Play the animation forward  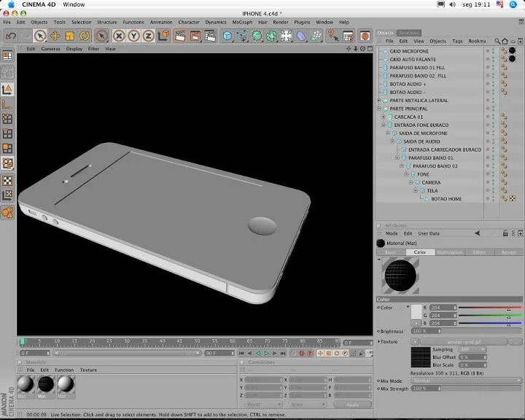(x=267, y=353)
